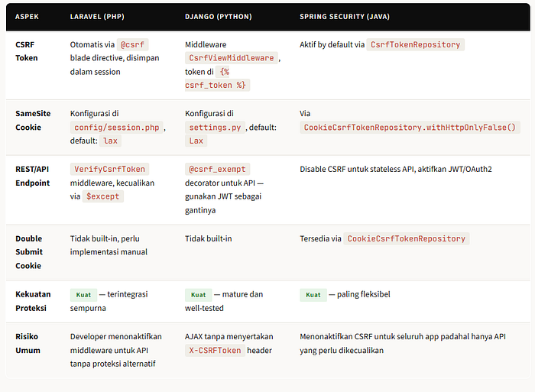Click the Kuat badge in Spring Security column

313,295
